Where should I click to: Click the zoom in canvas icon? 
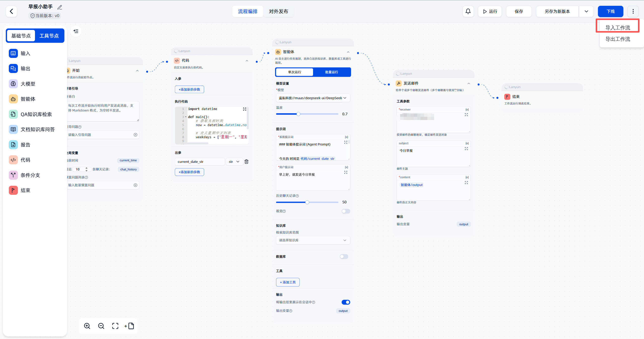click(x=87, y=326)
